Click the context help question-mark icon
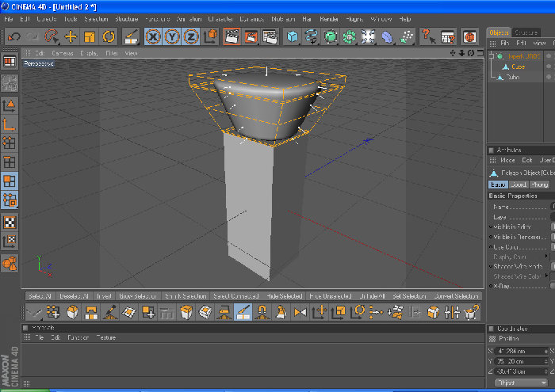Screen dimensions: 555x392 428,36
